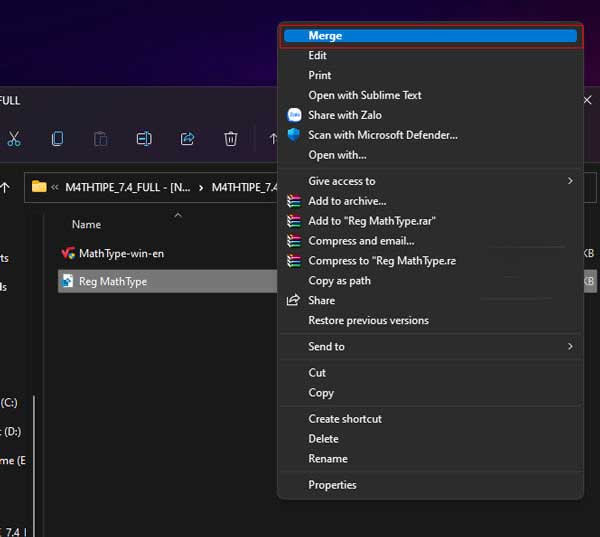This screenshot has width=600, height=537.
Task: Select the MathType-win-en file name
Action: click(121, 253)
